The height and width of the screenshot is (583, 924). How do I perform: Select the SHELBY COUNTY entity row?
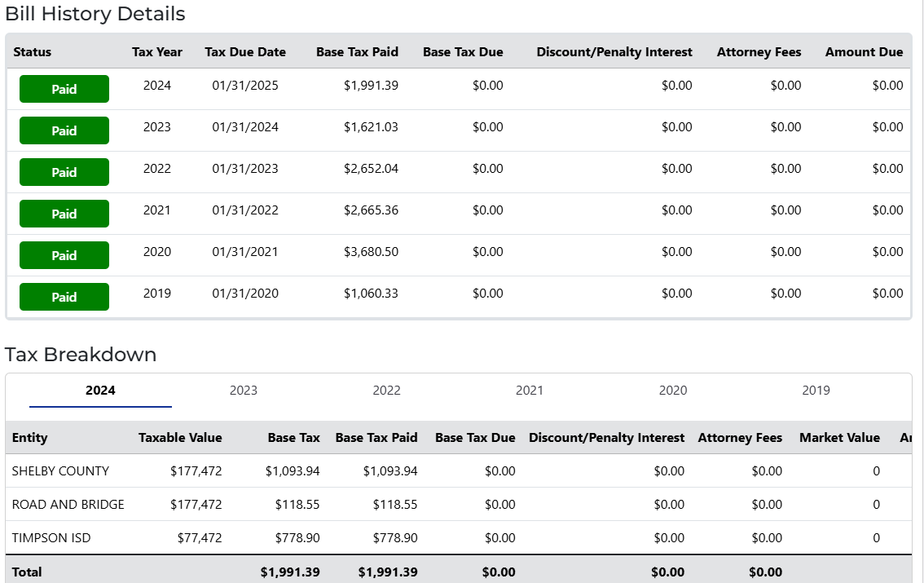click(60, 470)
